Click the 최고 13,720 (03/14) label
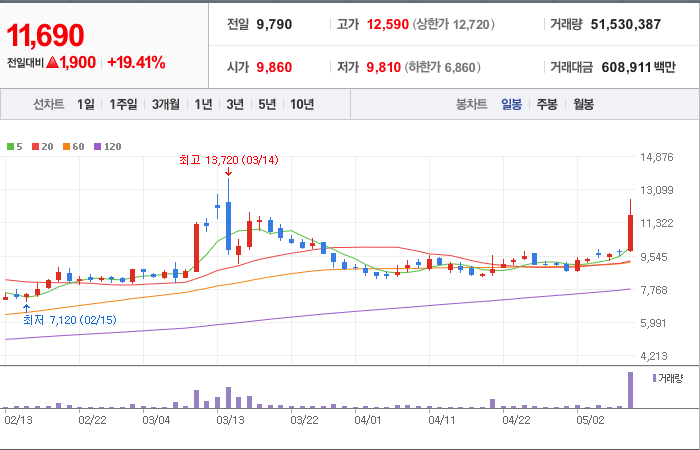This screenshot has width=700, height=450. [229, 160]
